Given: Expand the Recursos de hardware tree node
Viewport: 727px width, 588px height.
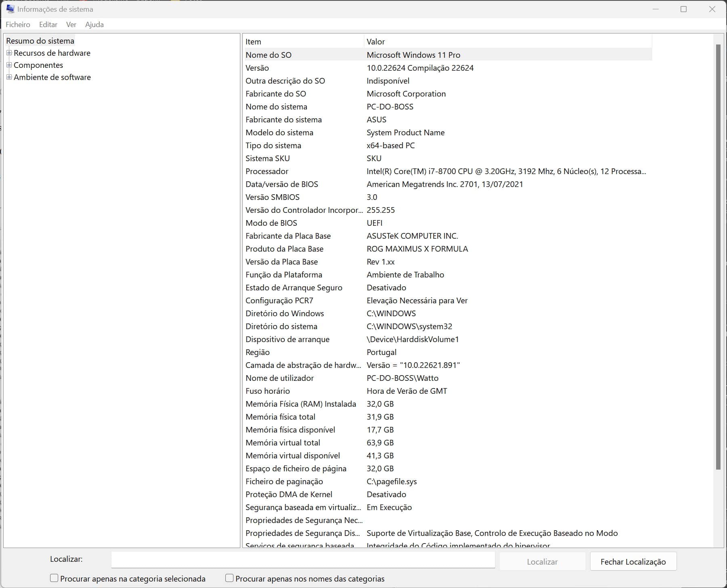Looking at the screenshot, I should (9, 53).
